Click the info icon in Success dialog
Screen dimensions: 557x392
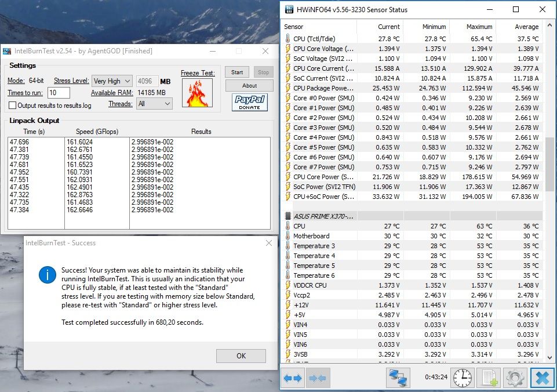tap(48, 275)
